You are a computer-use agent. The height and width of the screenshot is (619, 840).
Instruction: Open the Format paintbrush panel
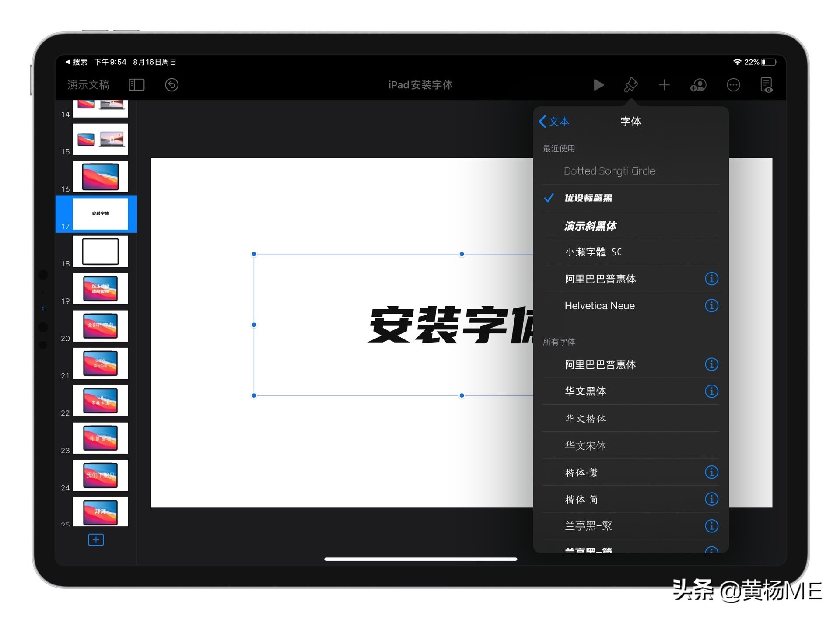(631, 85)
